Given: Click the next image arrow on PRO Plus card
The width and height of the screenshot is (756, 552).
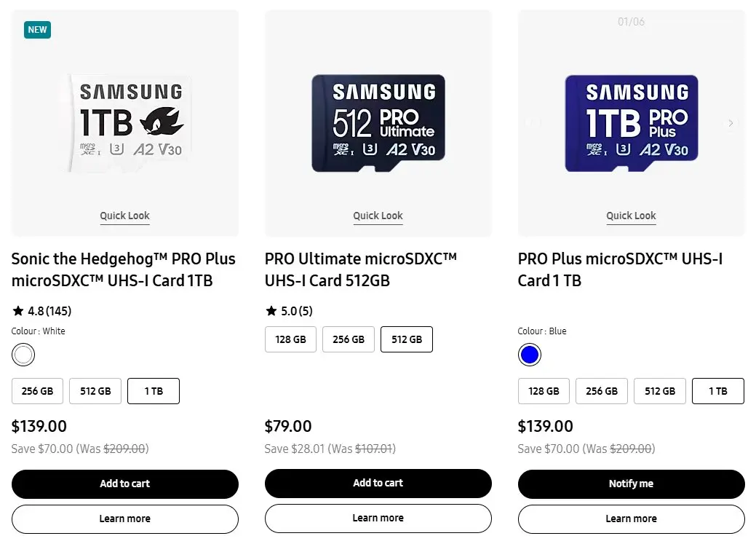Looking at the screenshot, I should (731, 123).
